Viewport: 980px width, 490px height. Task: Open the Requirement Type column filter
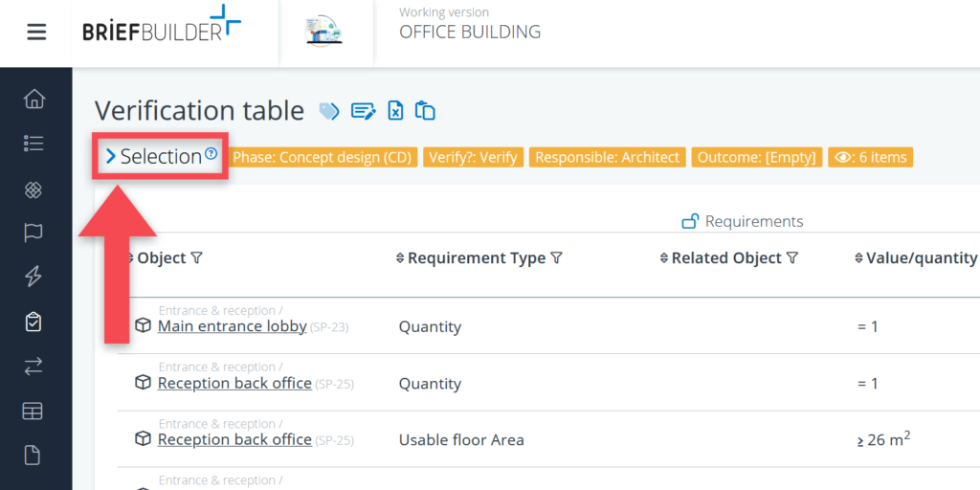pyautogui.click(x=557, y=258)
